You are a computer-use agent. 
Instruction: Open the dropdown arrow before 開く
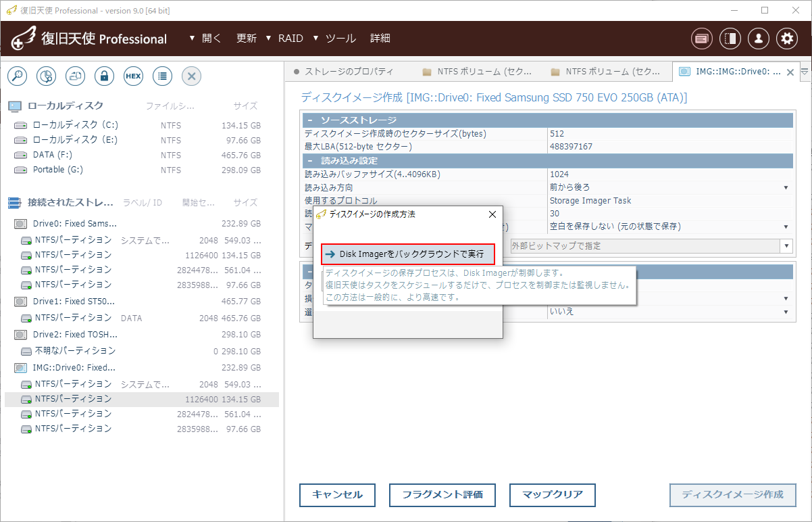[193, 39]
